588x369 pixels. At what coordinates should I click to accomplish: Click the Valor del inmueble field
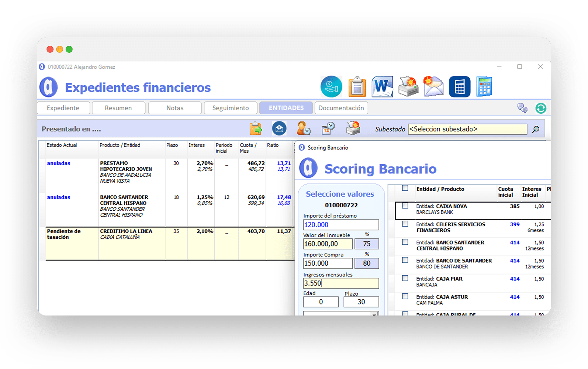[x=328, y=244]
